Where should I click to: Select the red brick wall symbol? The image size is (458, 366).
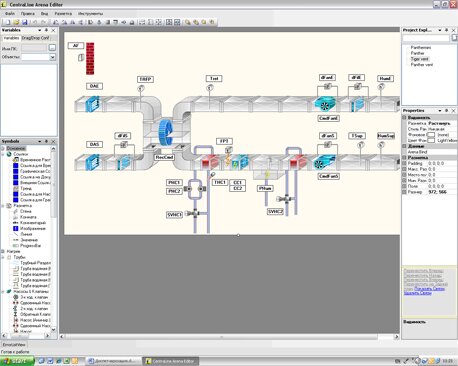tap(90, 58)
